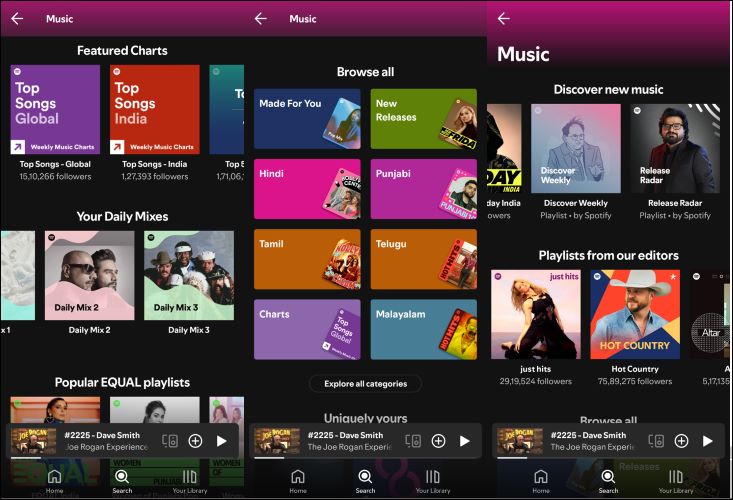Select '1,27,393 followers' text

155,177
